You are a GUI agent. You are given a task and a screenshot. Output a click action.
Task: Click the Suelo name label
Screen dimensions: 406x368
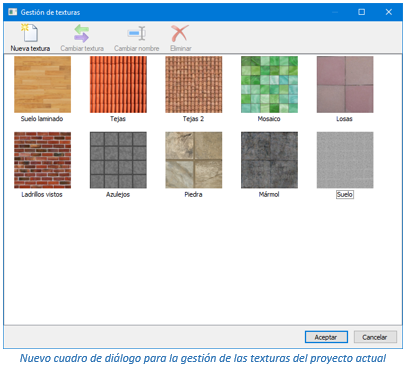click(345, 194)
